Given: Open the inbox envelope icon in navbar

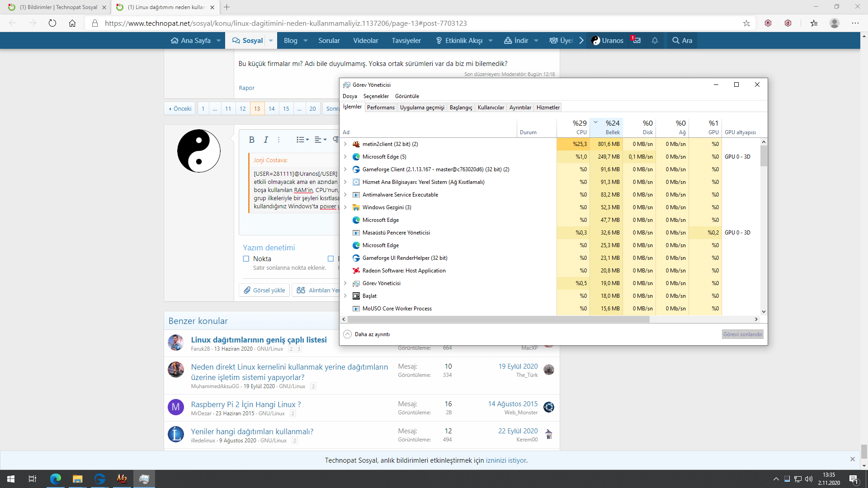Looking at the screenshot, I should pos(637,40).
